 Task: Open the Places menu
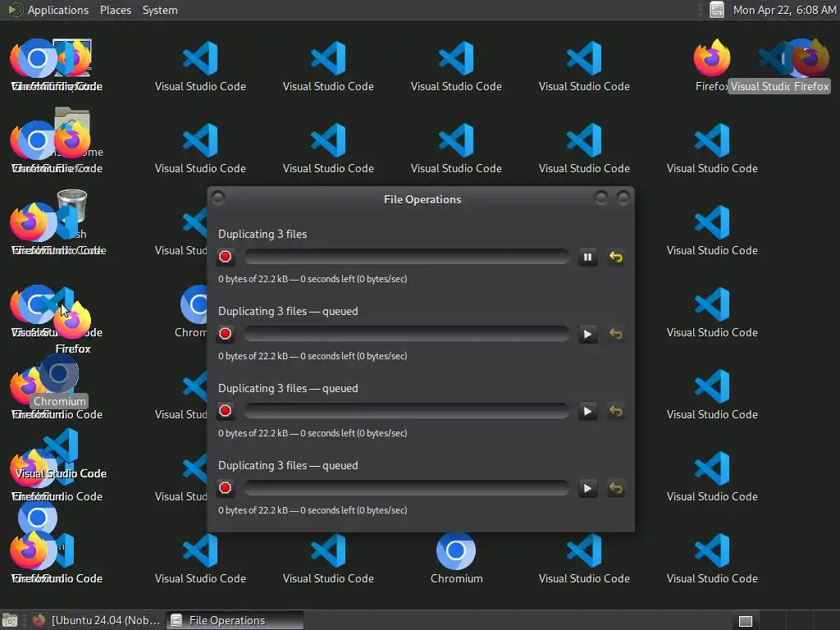(x=115, y=10)
